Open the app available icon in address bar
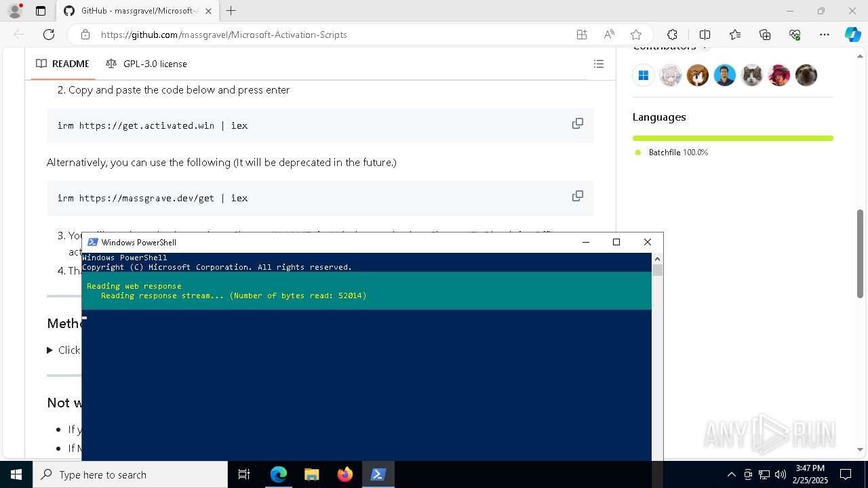The image size is (868, 488). point(582,35)
